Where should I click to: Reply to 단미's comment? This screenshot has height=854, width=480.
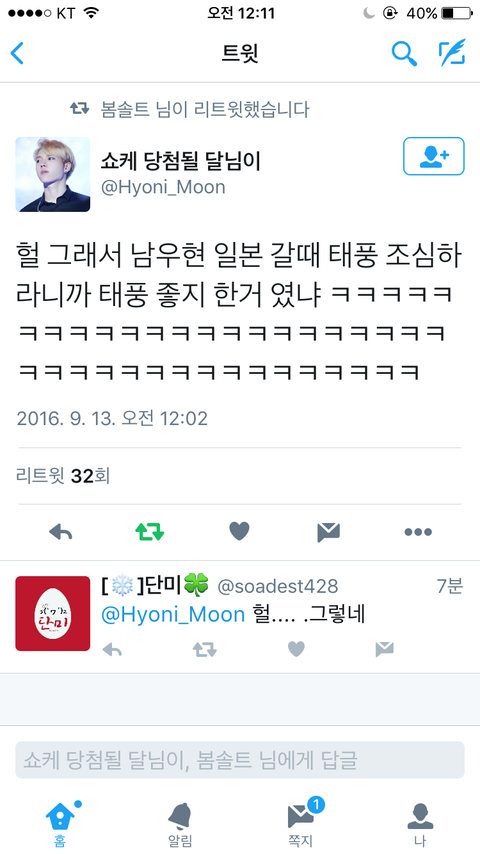[x=112, y=649]
